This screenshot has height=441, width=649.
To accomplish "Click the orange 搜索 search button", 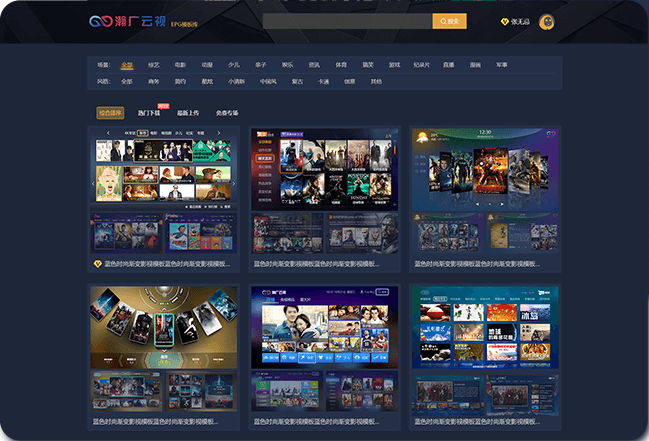I will click(x=449, y=21).
